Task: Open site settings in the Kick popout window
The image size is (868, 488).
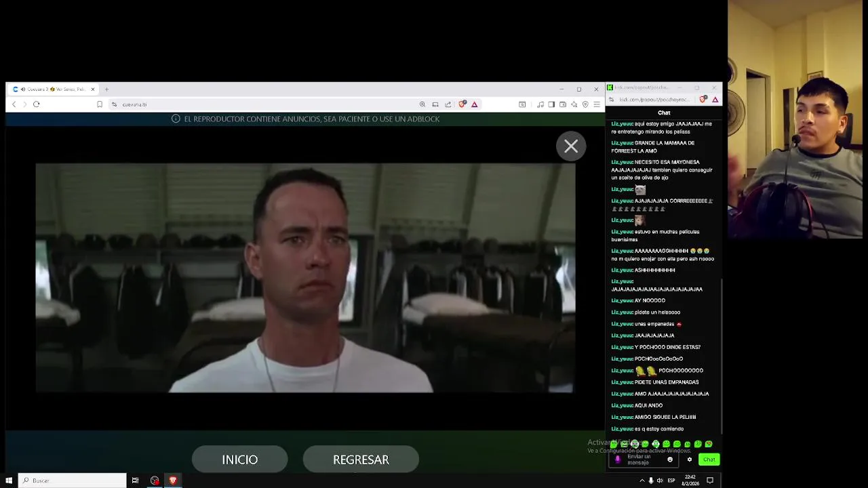Action: coord(612,100)
